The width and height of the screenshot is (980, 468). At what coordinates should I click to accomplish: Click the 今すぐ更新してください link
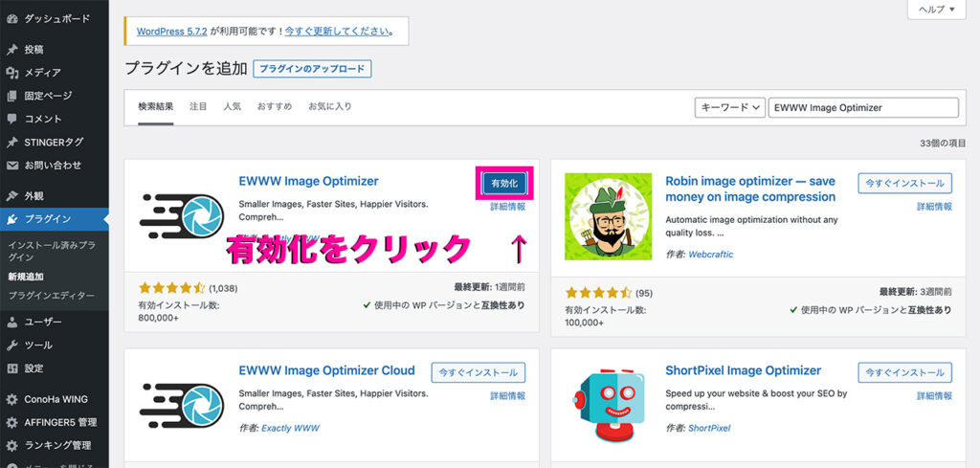pos(337,31)
